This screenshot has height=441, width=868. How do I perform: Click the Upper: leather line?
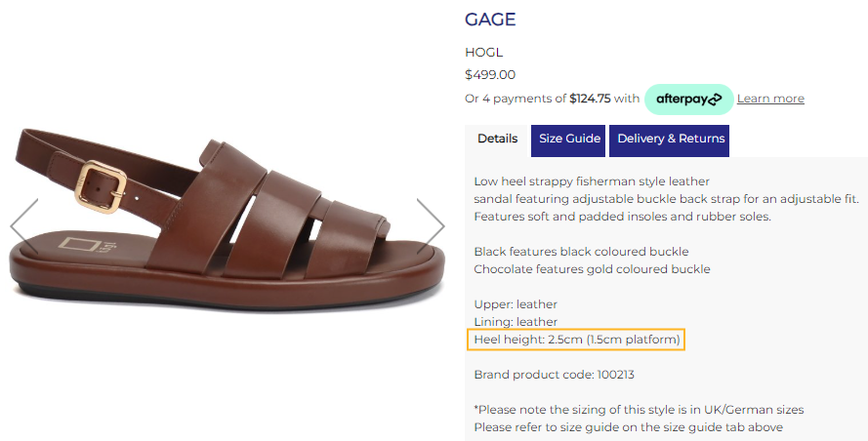pos(516,304)
